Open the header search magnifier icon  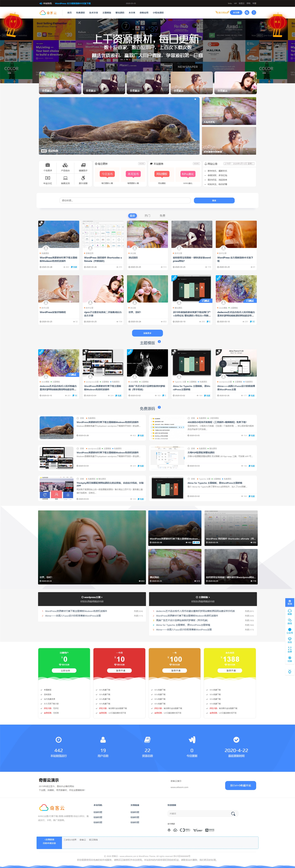[x=247, y=13]
